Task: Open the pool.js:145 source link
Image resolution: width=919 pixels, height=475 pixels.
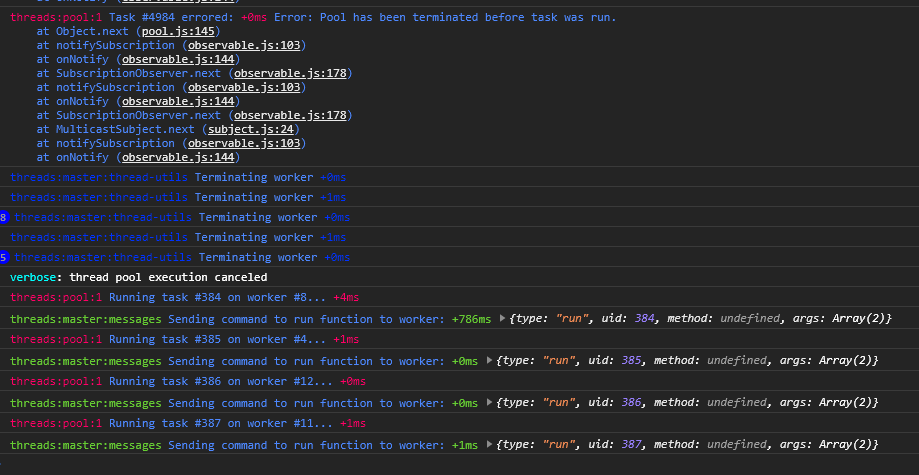Action: click(178, 31)
